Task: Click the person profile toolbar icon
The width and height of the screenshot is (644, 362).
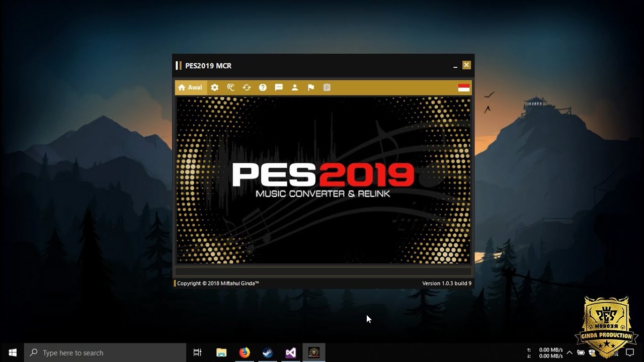Action: point(295,87)
